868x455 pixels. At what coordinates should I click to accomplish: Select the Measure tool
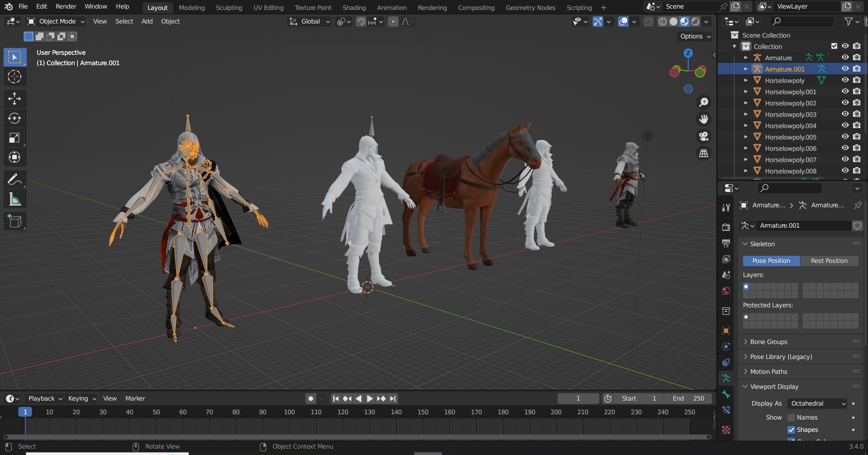pos(14,199)
